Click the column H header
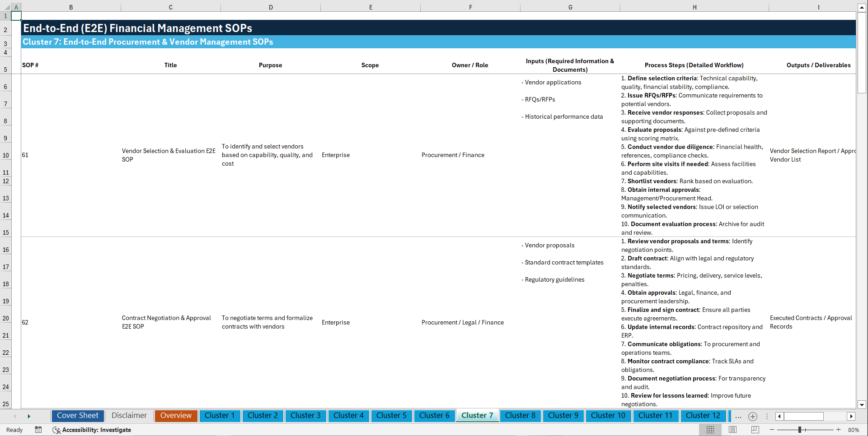This screenshot has width=868, height=436. [x=694, y=7]
